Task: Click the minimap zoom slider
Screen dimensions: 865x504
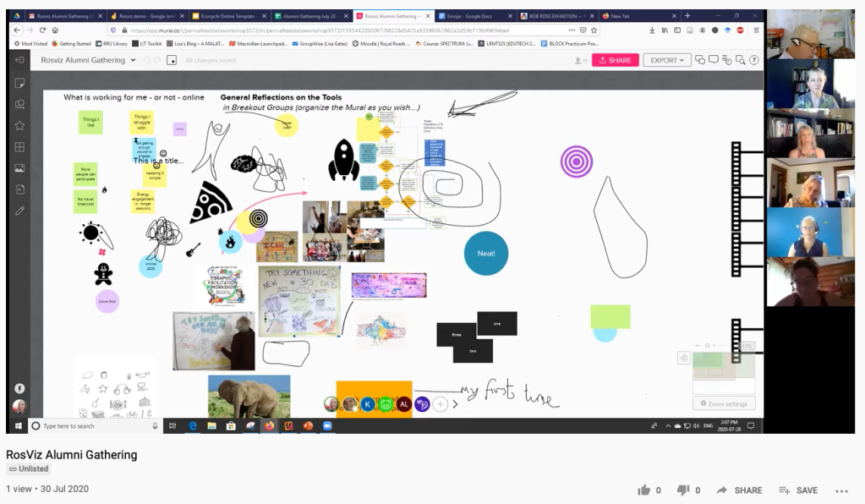Action: 708,345
